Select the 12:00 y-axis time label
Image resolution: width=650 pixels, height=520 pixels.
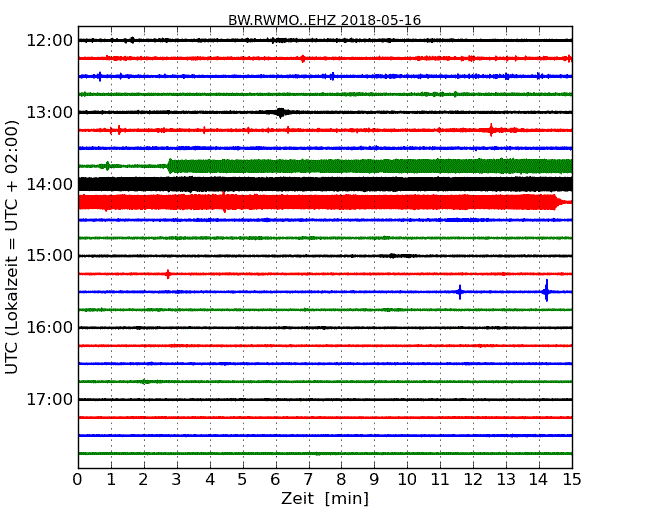point(49,41)
